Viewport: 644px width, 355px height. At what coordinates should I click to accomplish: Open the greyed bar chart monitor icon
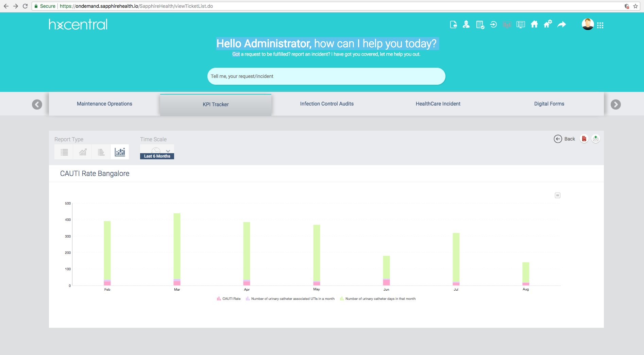coord(507,25)
